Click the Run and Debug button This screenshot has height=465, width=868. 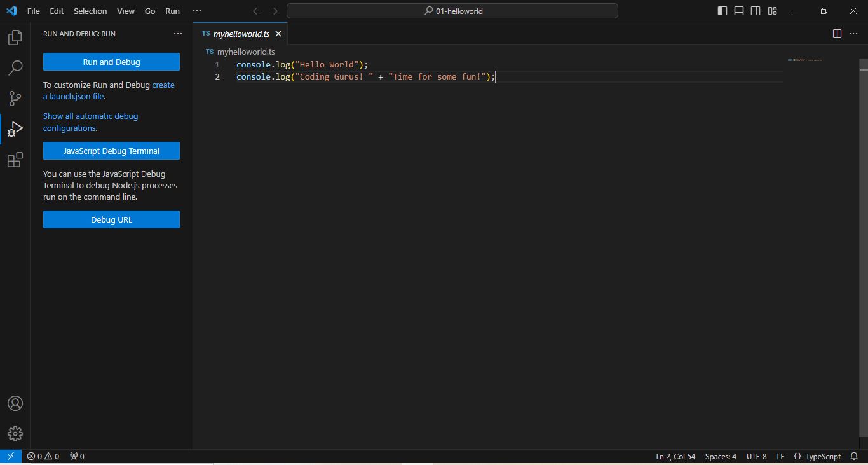tap(111, 62)
